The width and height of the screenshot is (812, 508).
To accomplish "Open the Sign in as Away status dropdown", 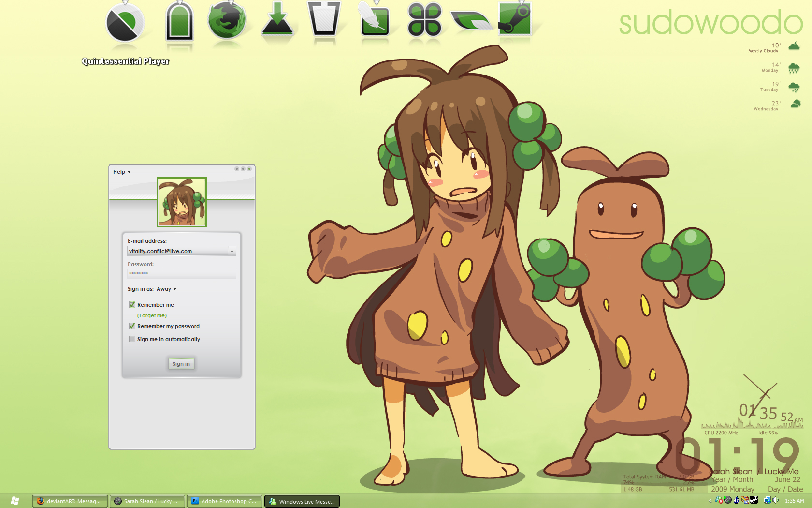I will click(x=166, y=289).
